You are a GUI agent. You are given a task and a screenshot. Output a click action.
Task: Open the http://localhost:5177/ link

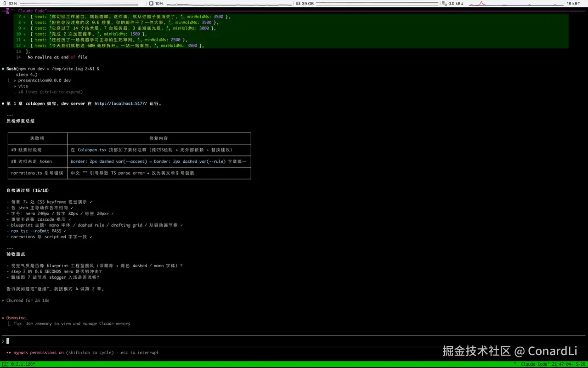121,103
